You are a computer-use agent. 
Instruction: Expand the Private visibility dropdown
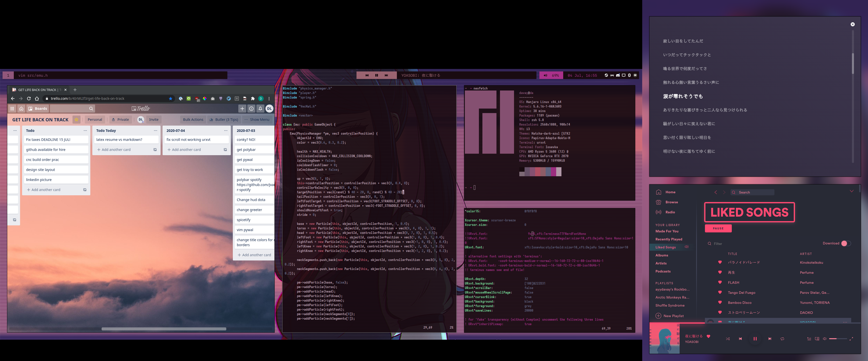120,120
